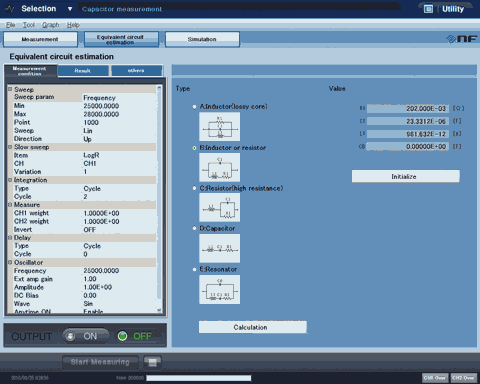480x384 pixels.
Task: Collapse the Delay section
Action: coord(10,238)
